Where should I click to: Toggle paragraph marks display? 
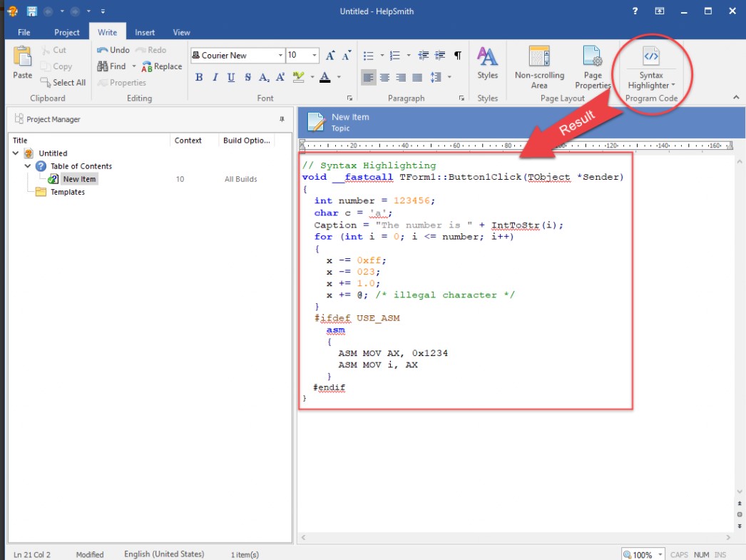[457, 56]
